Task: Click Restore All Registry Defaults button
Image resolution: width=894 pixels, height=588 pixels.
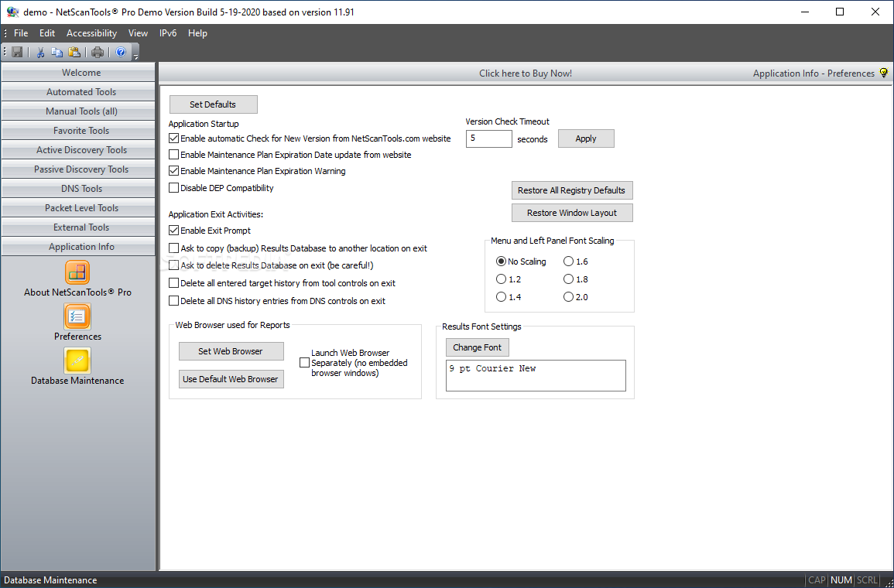Action: [x=572, y=190]
